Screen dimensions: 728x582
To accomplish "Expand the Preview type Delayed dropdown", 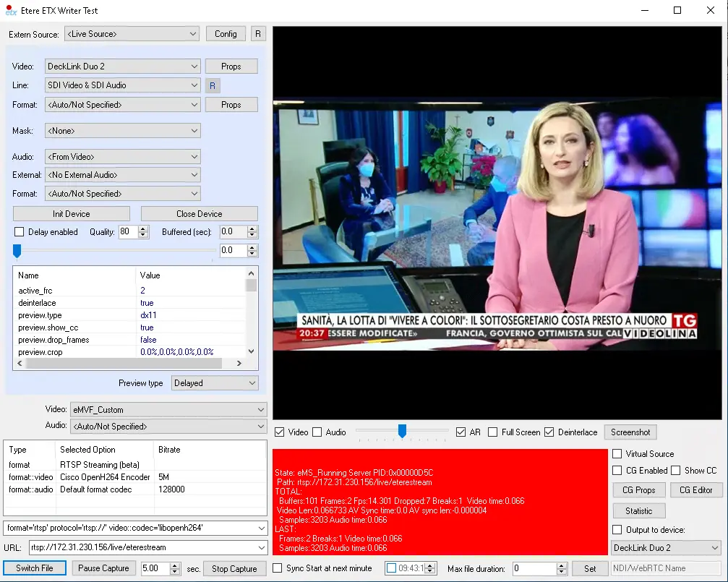I will pyautogui.click(x=215, y=383).
